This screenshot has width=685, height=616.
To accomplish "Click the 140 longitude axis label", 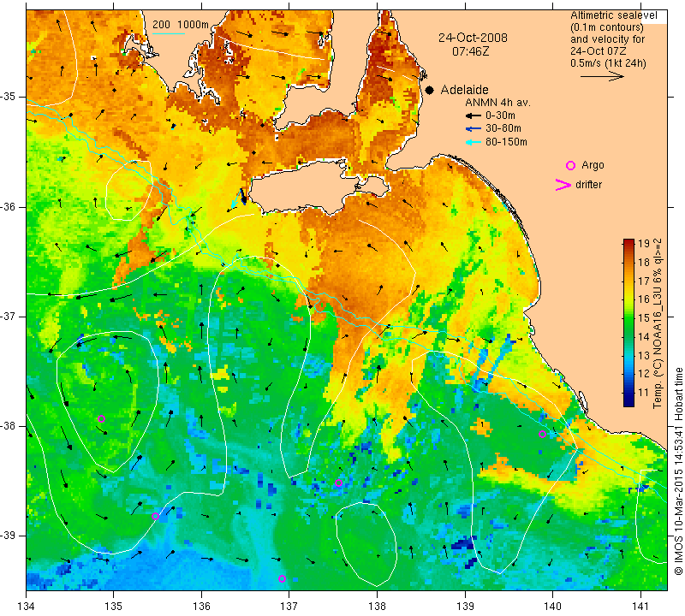I will pos(552,606).
